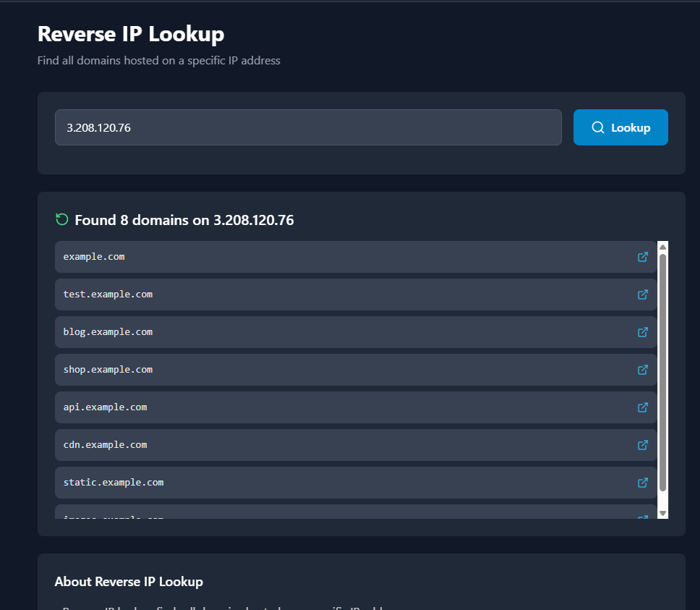Open external link for static.example.com
Viewport: 700px width, 610px height.
642,483
